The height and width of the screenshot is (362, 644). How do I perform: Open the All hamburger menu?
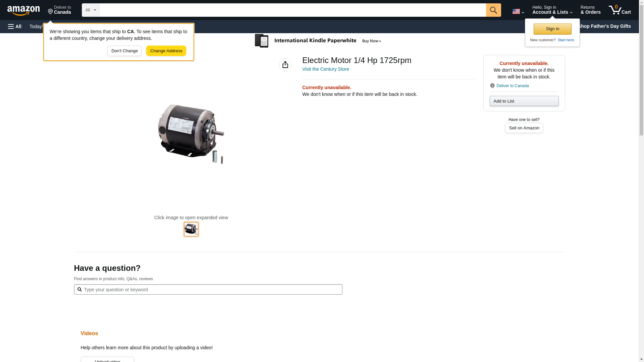tap(15, 26)
